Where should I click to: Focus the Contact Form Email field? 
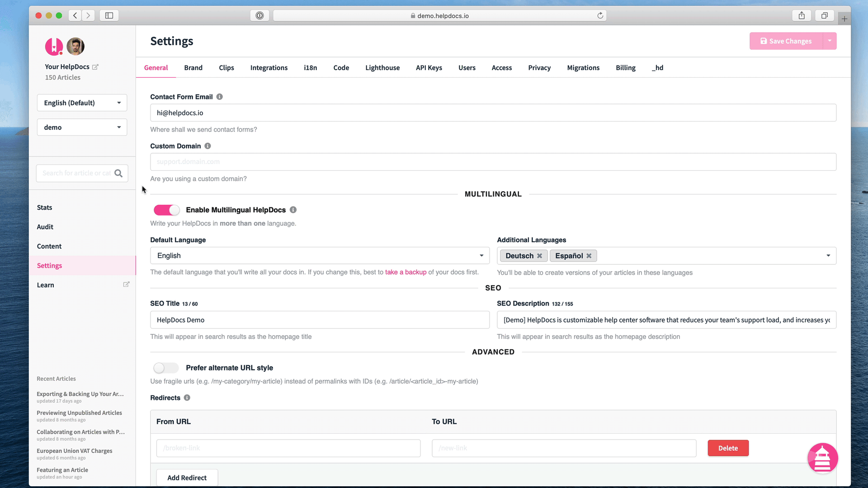(493, 113)
